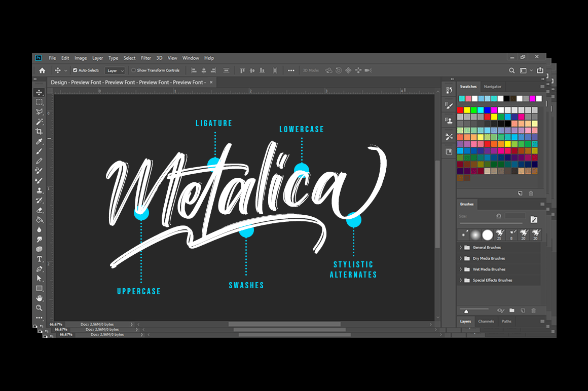Screen dimensions: 588x391
Task: Expand the General Brushes folder
Action: (460, 248)
